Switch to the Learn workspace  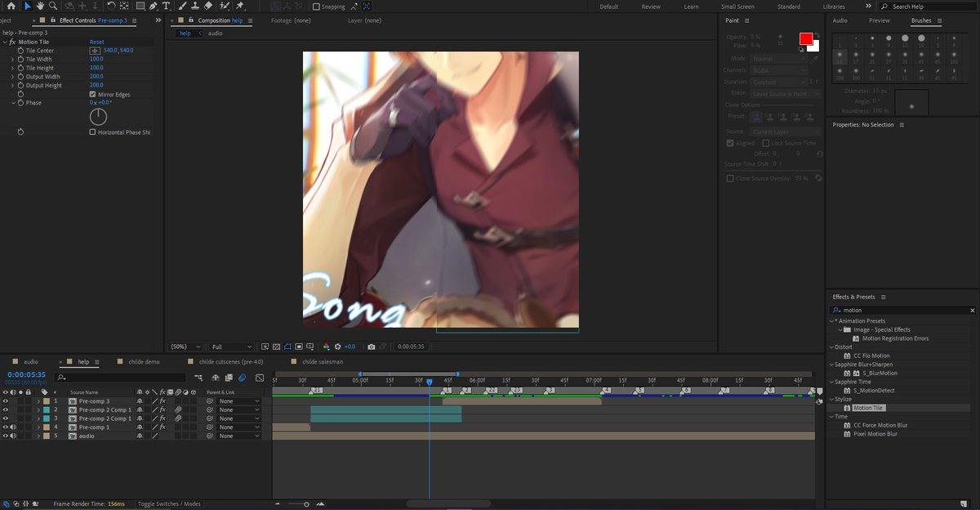pos(691,7)
